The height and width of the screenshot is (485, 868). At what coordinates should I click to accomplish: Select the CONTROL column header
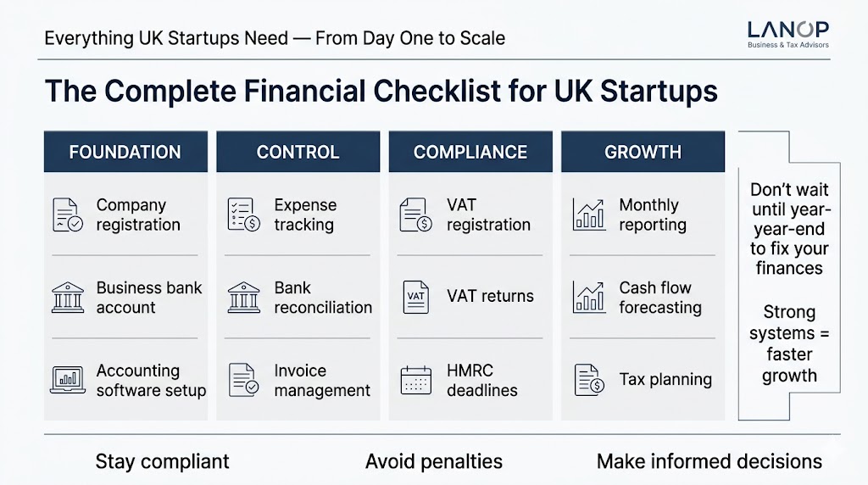pyautogui.click(x=298, y=153)
